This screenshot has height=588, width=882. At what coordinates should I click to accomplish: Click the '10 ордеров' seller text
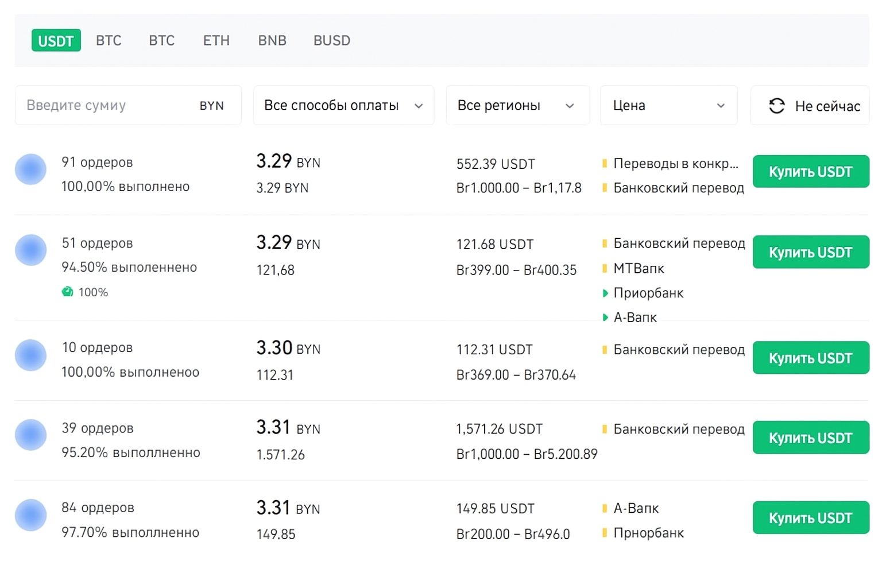pos(97,348)
